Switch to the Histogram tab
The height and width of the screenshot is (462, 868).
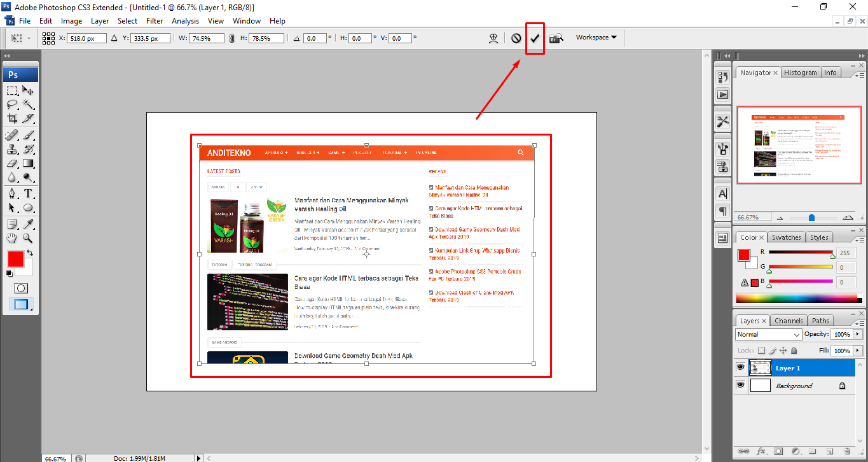(800, 73)
